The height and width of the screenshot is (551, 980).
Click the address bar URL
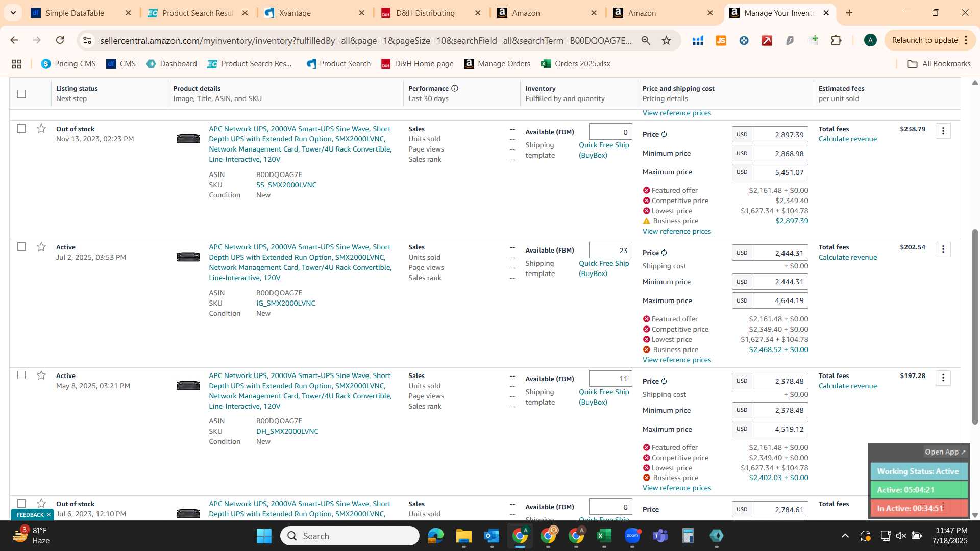[x=365, y=40]
